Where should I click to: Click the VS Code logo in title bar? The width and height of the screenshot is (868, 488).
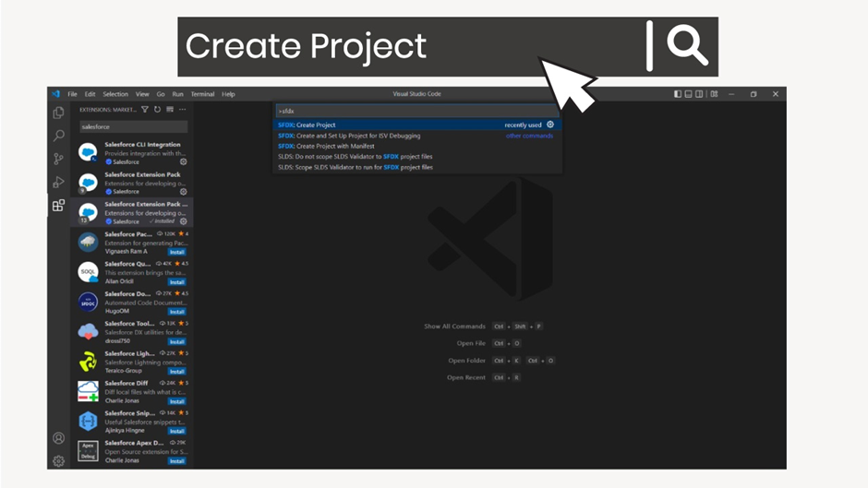(x=56, y=94)
